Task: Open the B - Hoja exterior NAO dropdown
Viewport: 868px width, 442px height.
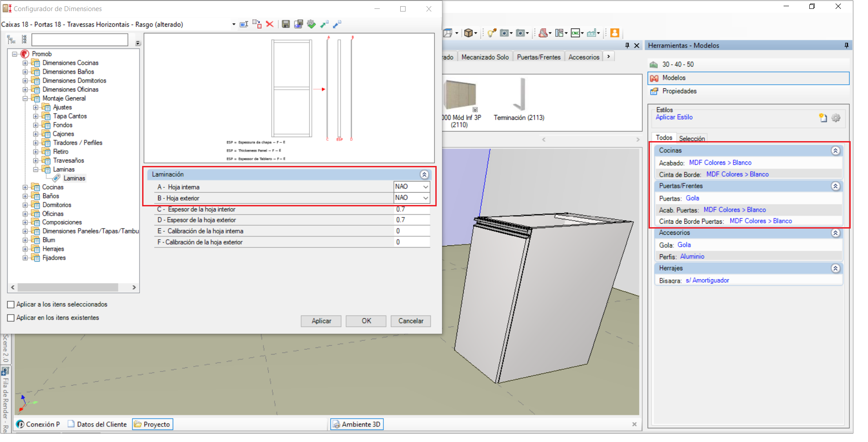Action: [426, 198]
